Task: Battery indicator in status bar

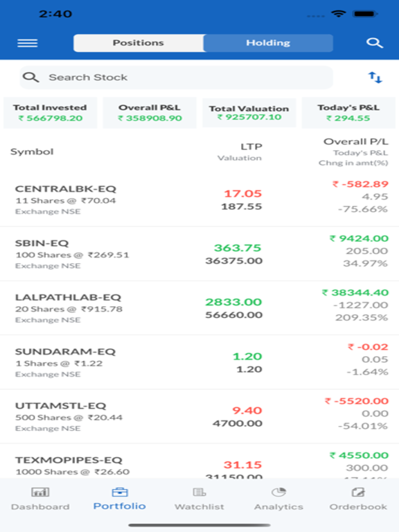Action: coord(365,14)
